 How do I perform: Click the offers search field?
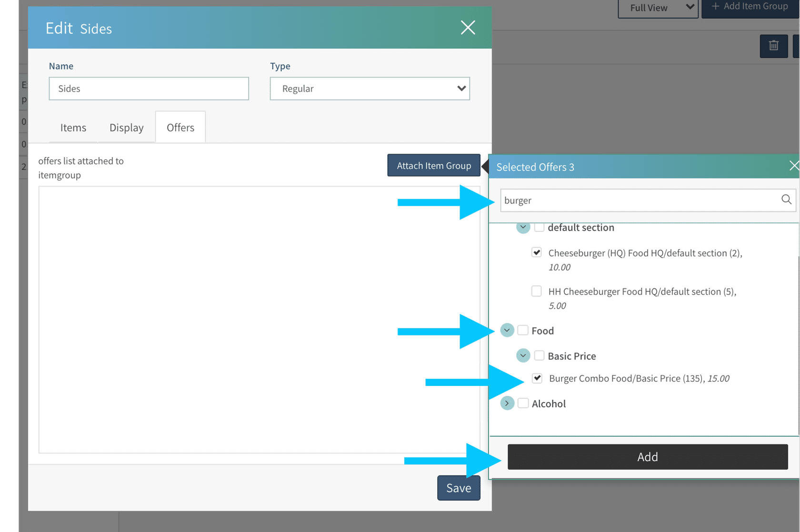[638, 200]
